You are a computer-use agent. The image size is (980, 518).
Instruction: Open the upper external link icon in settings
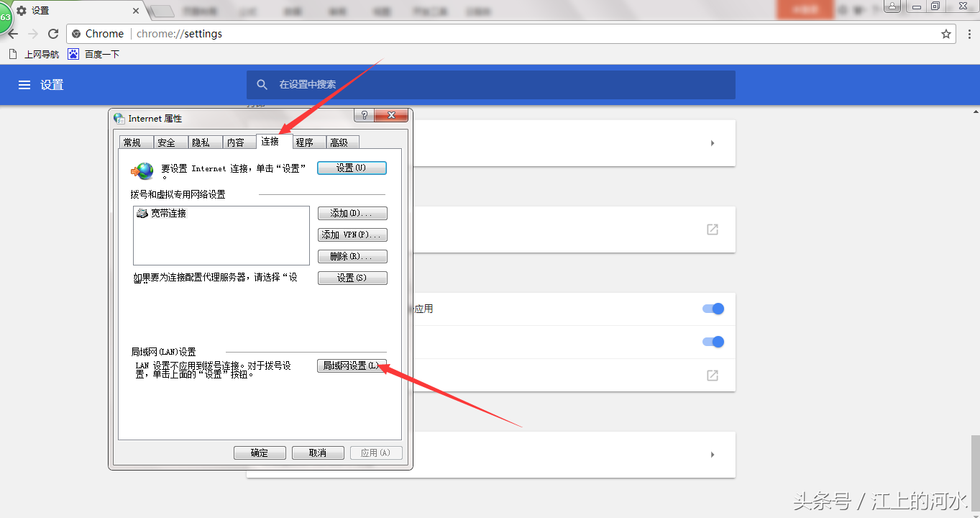(713, 230)
